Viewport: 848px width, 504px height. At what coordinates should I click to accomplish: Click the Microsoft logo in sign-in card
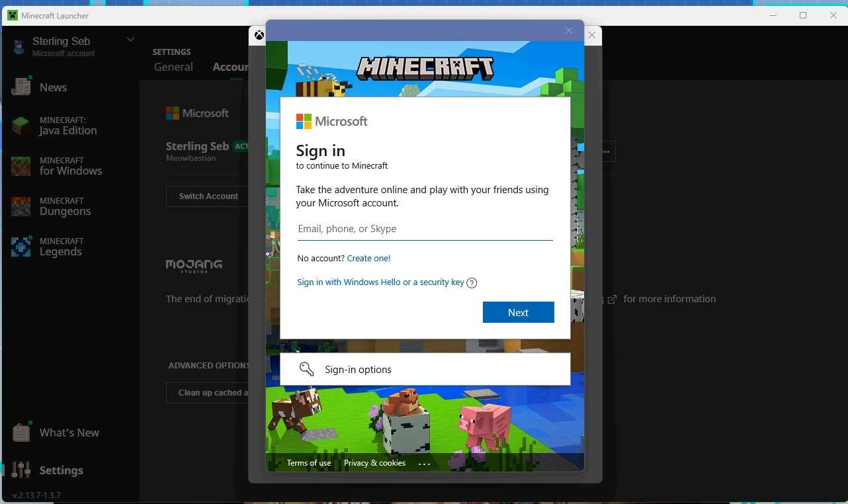[331, 121]
